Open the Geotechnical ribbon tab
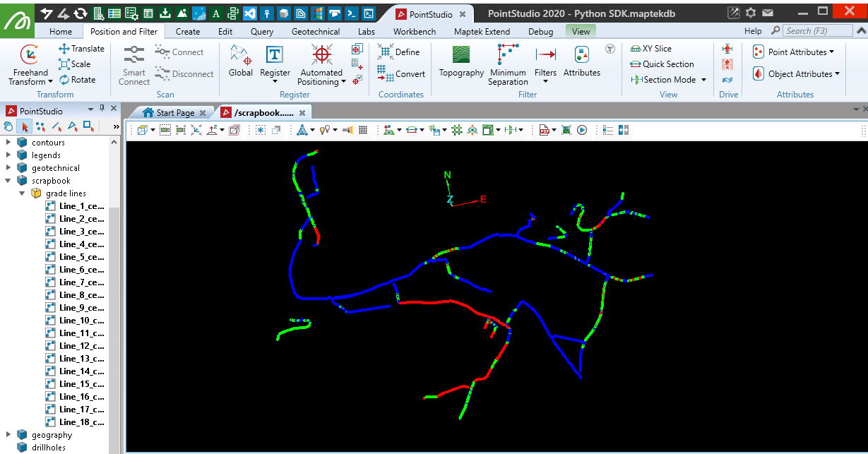The height and width of the screenshot is (454, 868). [x=316, y=31]
